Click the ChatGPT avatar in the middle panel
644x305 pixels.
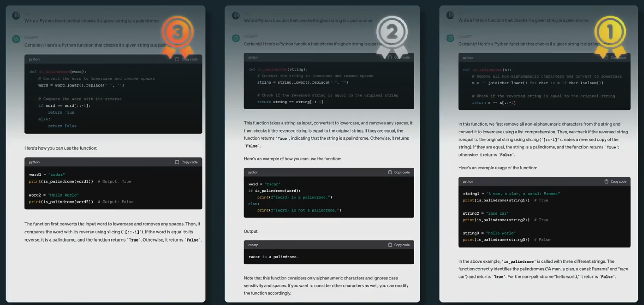point(236,38)
